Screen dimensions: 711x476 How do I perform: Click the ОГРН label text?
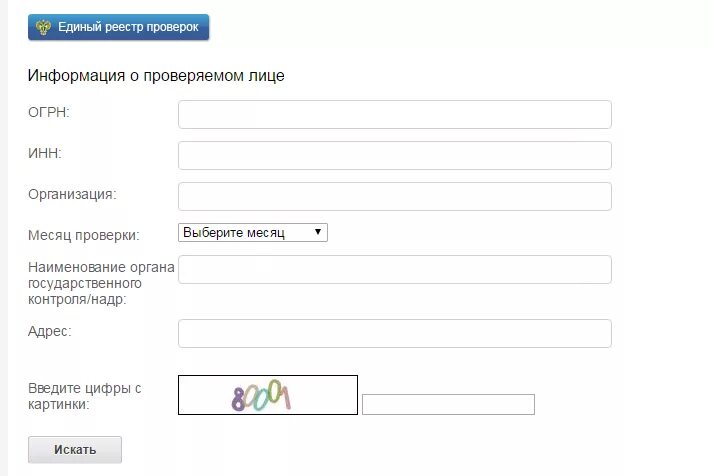click(48, 112)
